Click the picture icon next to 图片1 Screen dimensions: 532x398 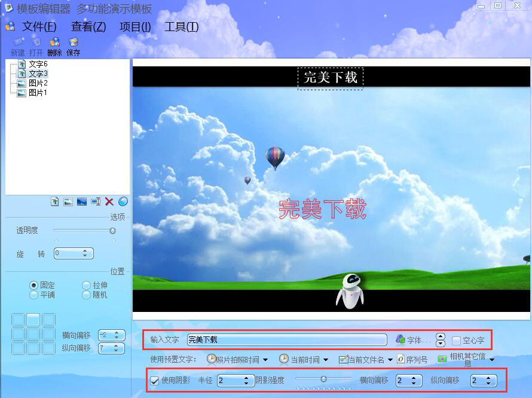(22, 93)
